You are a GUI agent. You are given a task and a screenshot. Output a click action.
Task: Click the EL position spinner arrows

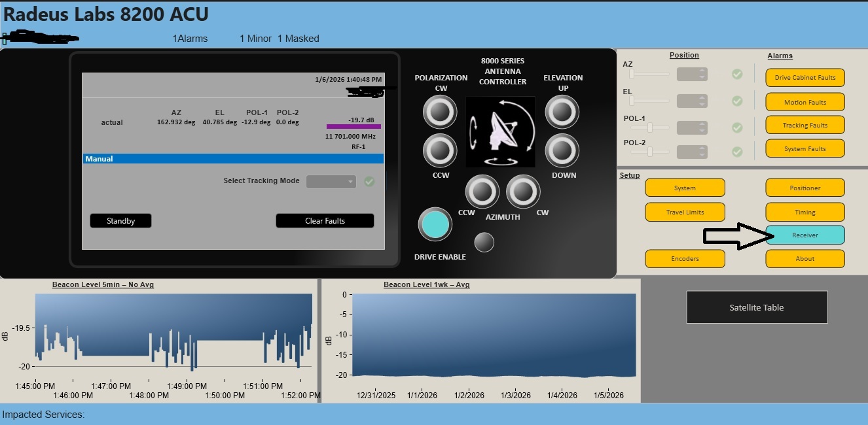pos(702,101)
